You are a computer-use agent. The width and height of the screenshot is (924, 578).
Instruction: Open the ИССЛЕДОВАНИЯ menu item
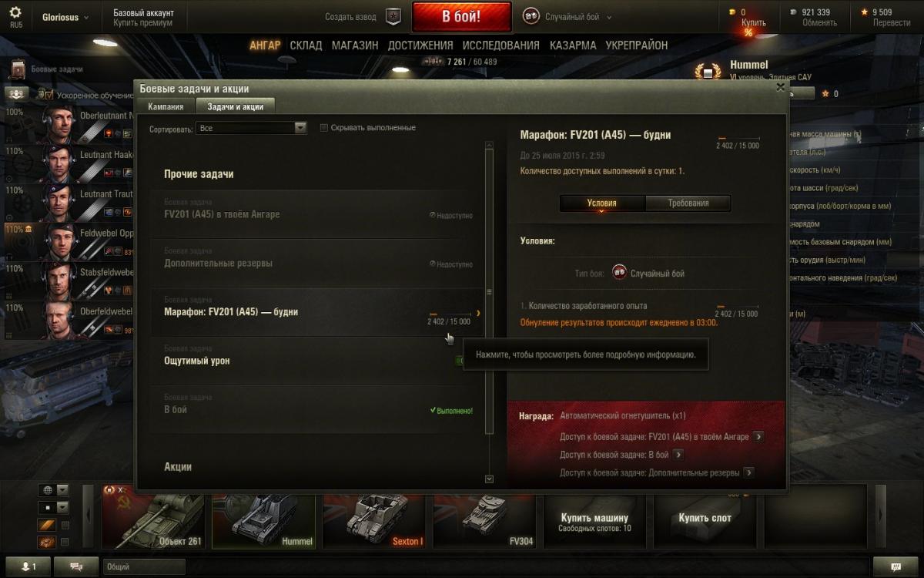pos(501,45)
